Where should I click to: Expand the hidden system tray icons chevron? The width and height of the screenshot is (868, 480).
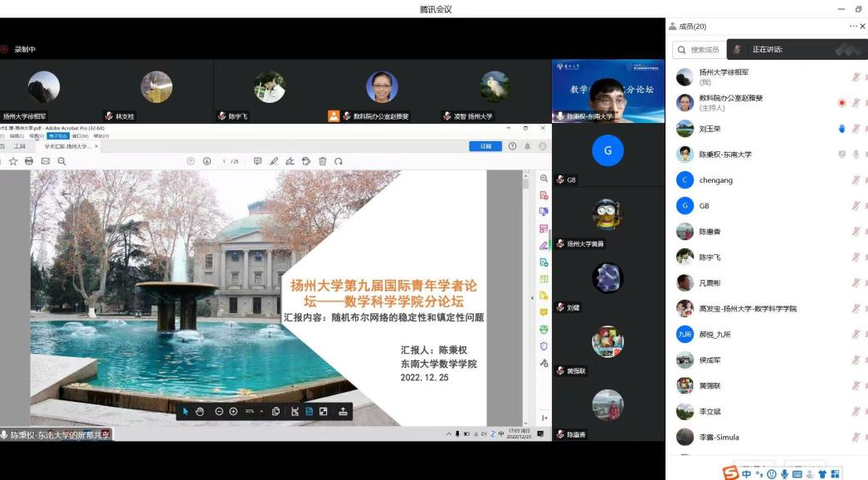coord(449,433)
